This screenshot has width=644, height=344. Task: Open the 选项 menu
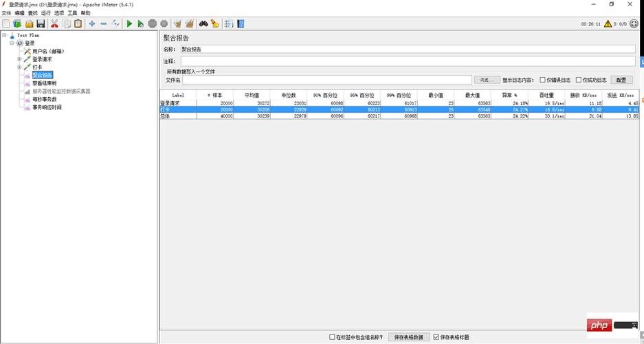pos(58,13)
